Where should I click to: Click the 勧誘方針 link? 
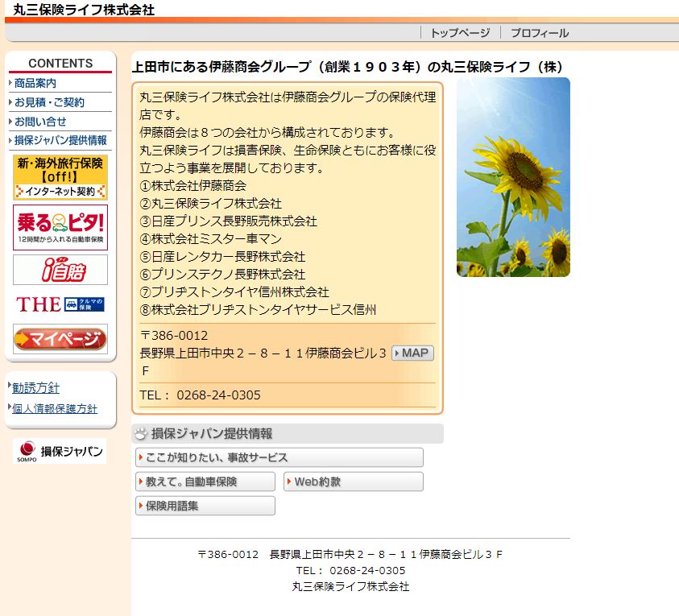coord(35,388)
